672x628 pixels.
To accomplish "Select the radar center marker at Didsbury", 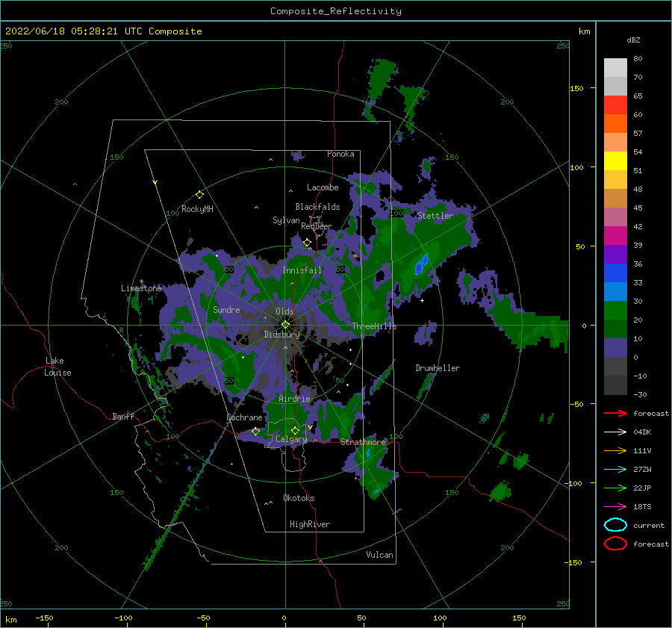I will [x=285, y=325].
